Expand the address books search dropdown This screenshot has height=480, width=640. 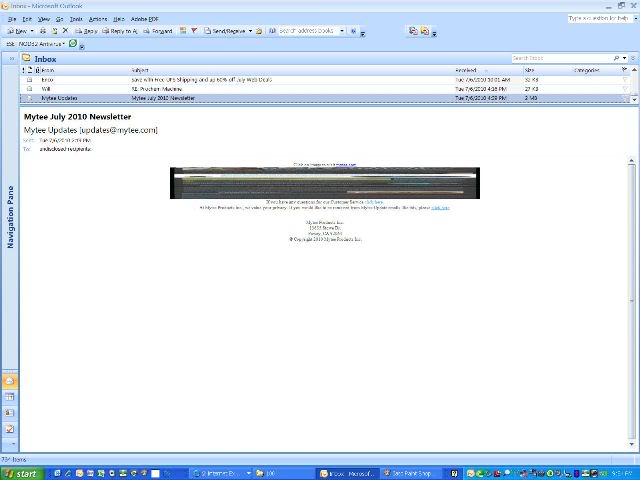342,31
